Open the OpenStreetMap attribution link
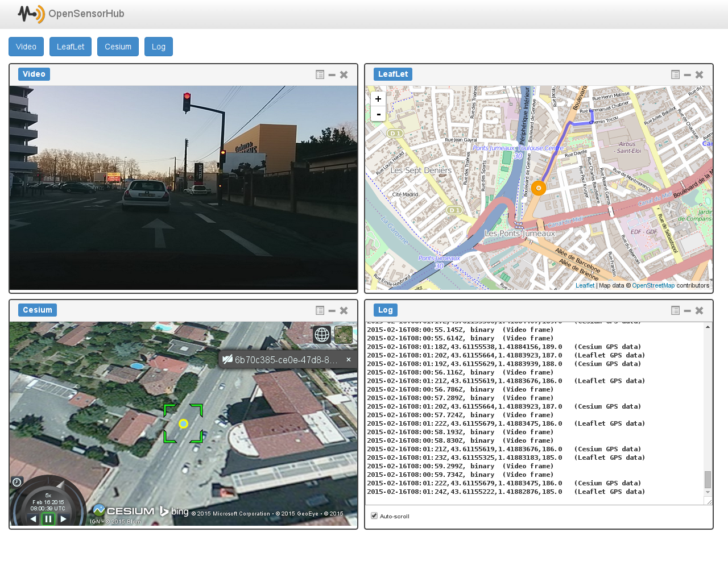 pyautogui.click(x=653, y=285)
